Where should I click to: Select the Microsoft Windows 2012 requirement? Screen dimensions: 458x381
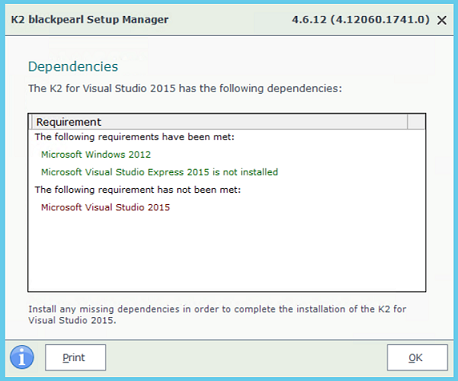pyautogui.click(x=96, y=155)
